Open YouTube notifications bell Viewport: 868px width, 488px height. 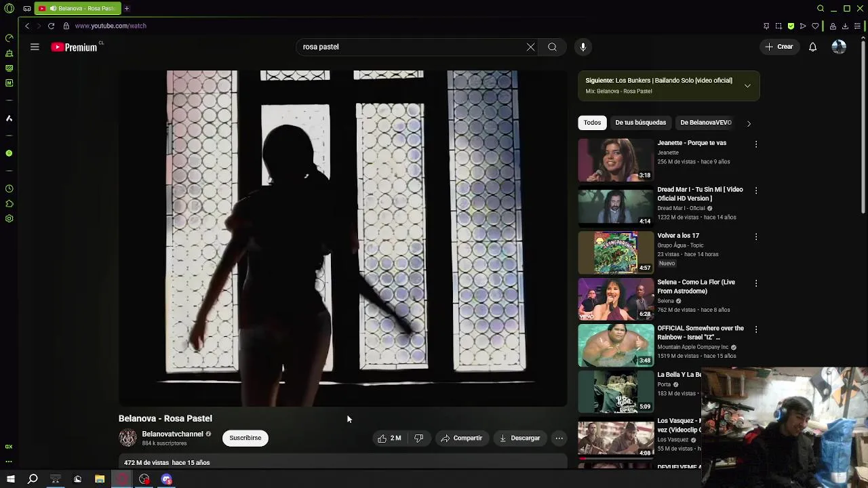(812, 47)
